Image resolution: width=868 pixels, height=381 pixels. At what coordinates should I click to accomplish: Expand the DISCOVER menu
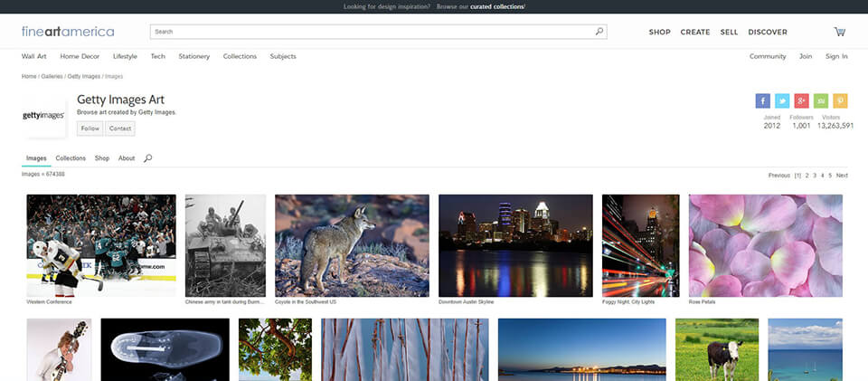coord(768,32)
